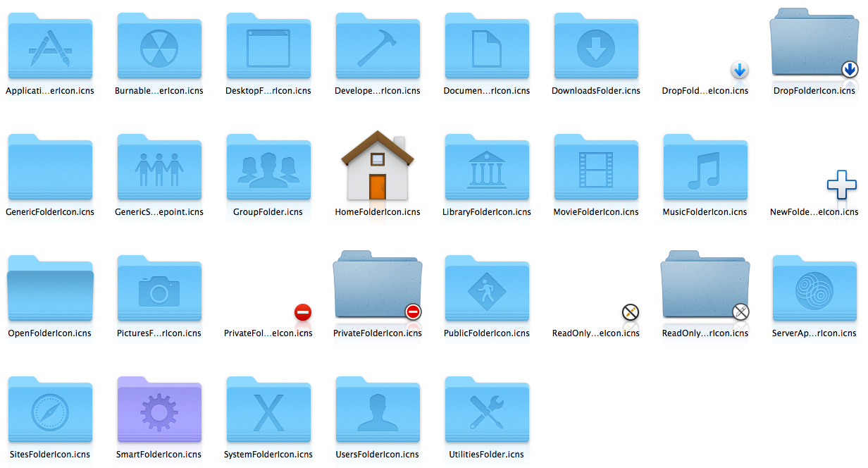Click the 'Documen…rIcon.icns' file name

487,91
